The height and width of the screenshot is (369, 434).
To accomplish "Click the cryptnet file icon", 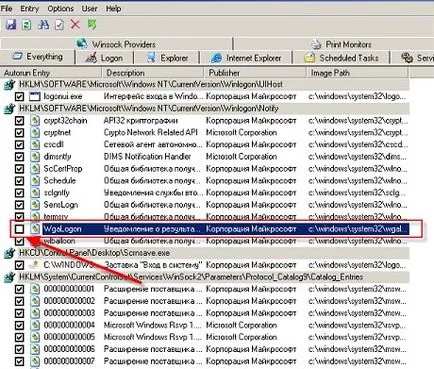I will [35, 133].
